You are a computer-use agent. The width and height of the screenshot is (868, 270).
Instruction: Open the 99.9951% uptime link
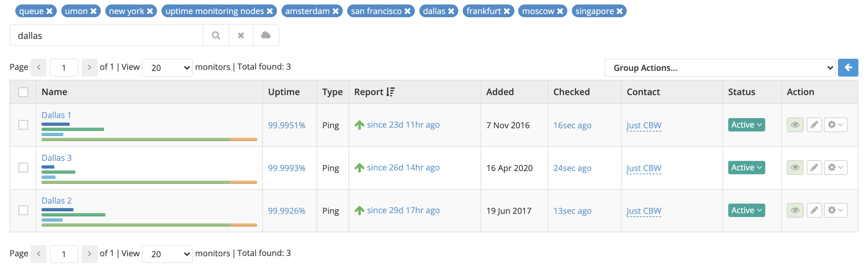[287, 125]
